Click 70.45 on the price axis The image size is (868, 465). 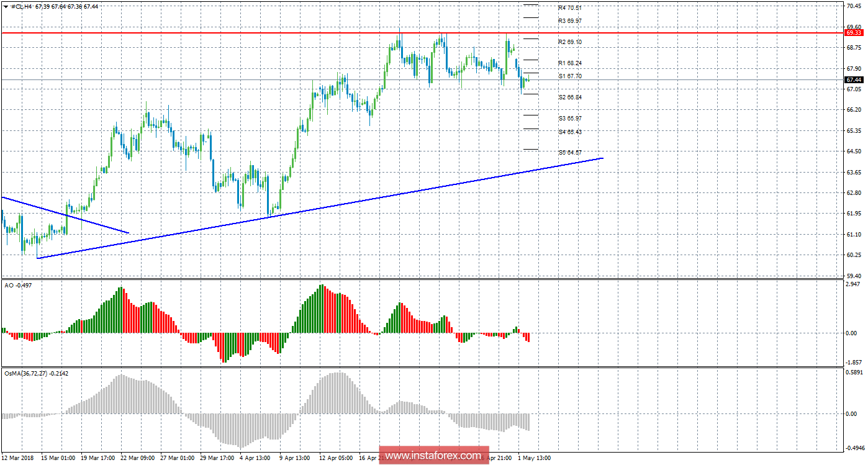[855, 6]
